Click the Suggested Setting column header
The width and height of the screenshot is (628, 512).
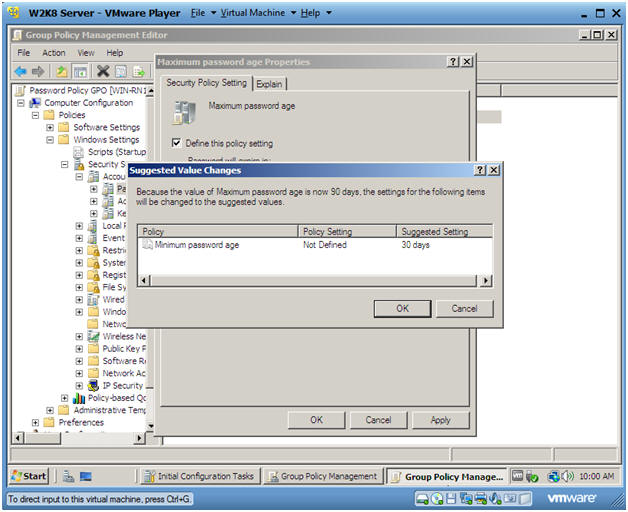click(x=444, y=231)
